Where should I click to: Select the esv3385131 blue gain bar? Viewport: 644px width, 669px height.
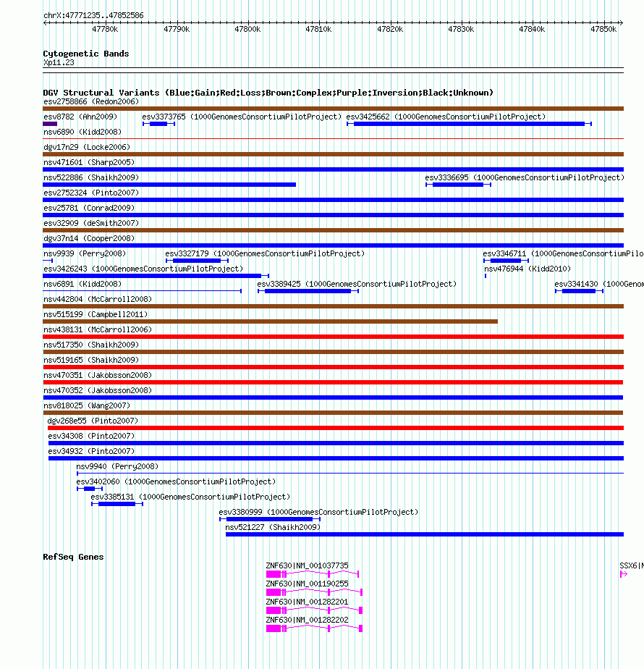click(x=116, y=504)
